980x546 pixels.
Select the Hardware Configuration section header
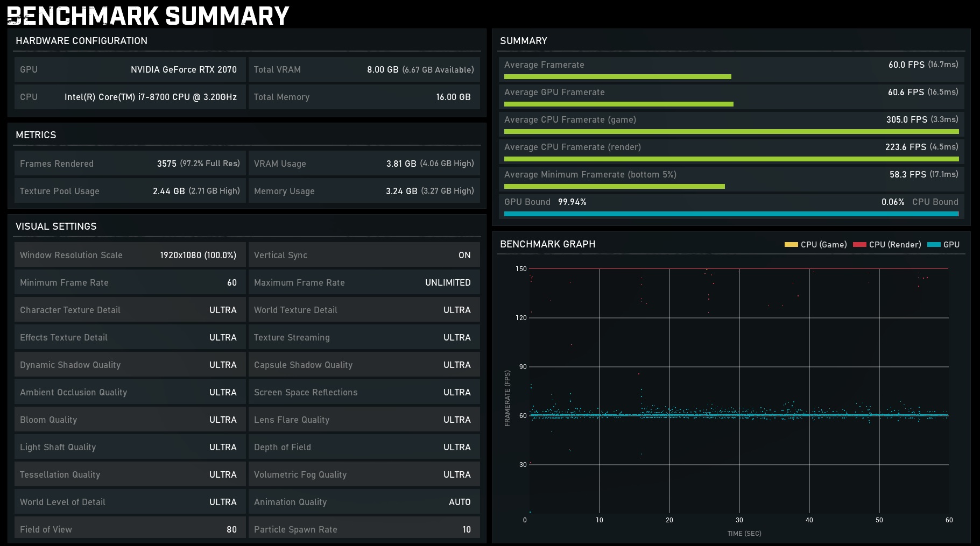pyautogui.click(x=81, y=41)
